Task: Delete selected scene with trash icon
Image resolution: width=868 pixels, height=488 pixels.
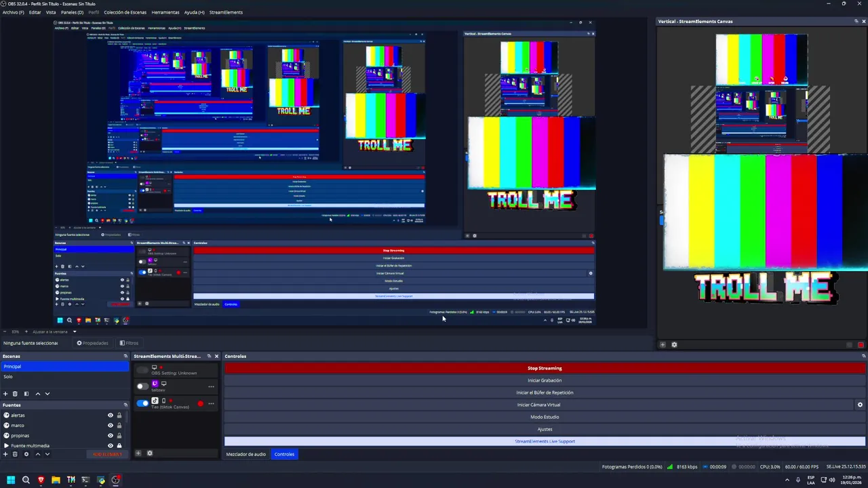Action: [x=15, y=394]
